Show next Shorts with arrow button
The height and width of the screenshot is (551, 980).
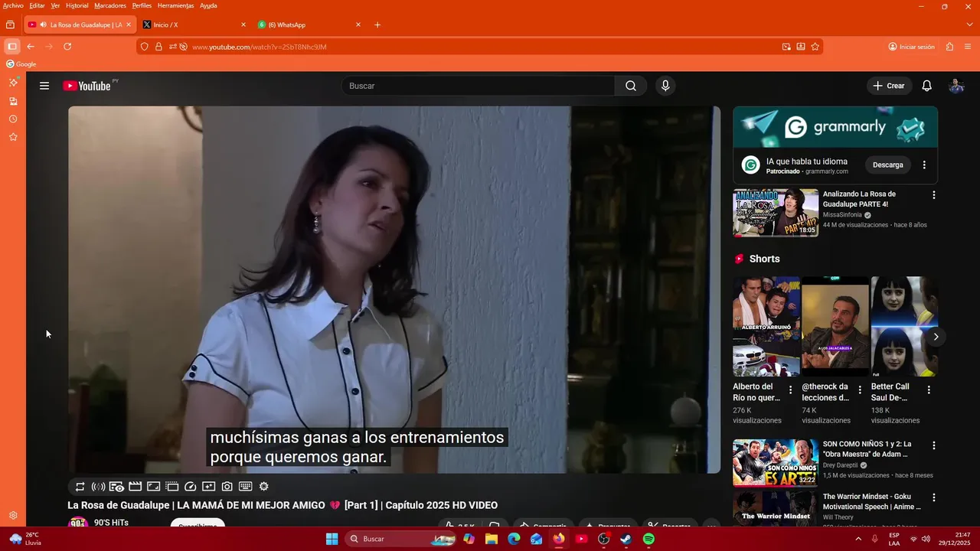pos(936,337)
